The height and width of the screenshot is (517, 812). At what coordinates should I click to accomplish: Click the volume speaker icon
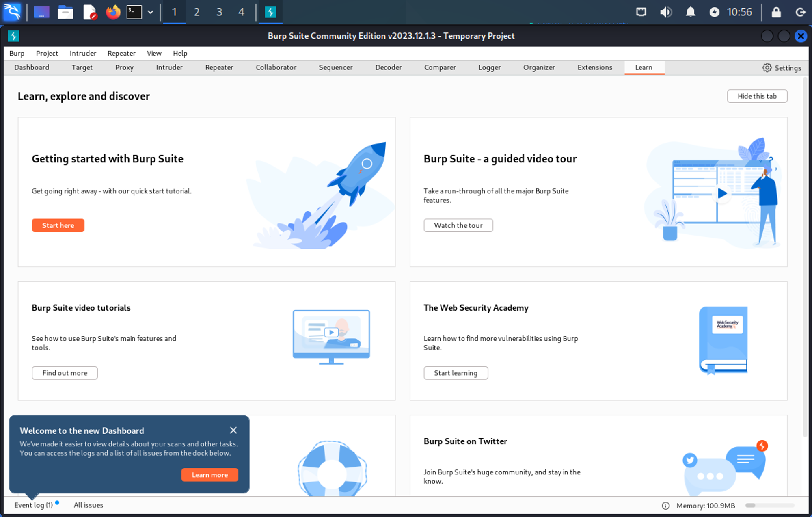pos(666,12)
